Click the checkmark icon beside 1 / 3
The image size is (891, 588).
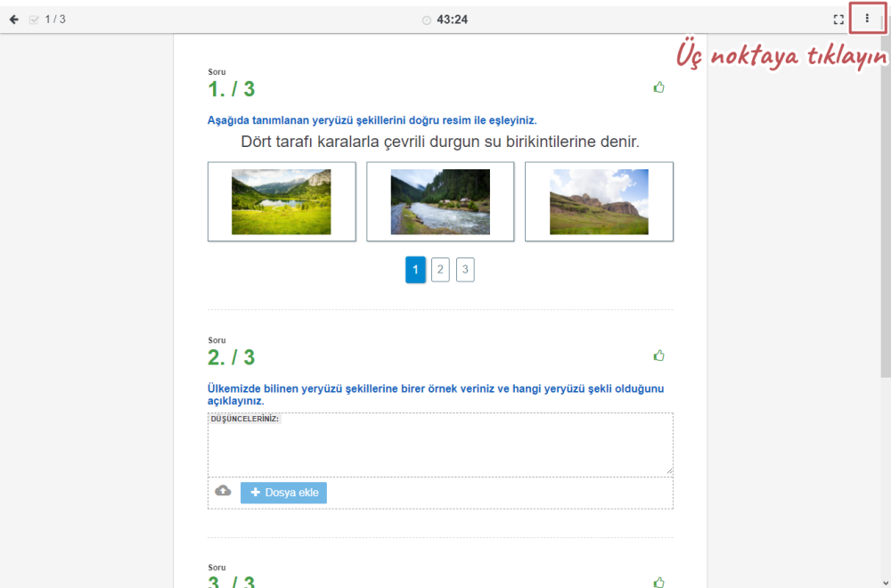pyautogui.click(x=34, y=20)
